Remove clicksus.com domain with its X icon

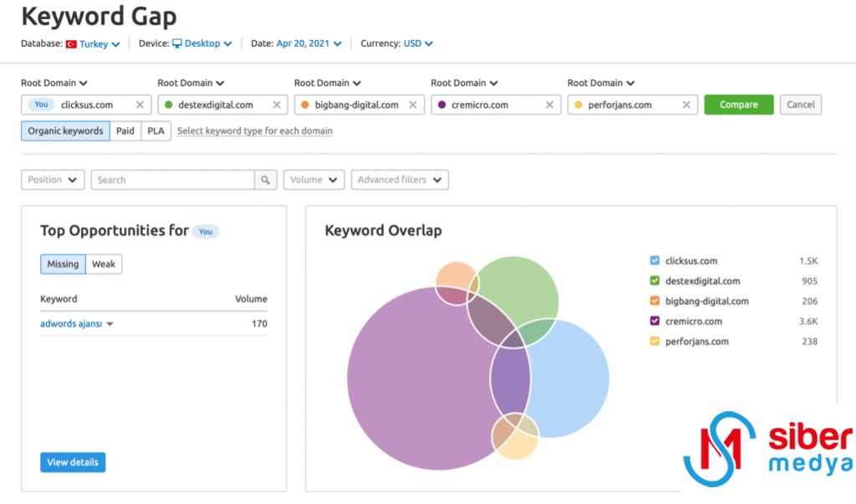click(140, 104)
